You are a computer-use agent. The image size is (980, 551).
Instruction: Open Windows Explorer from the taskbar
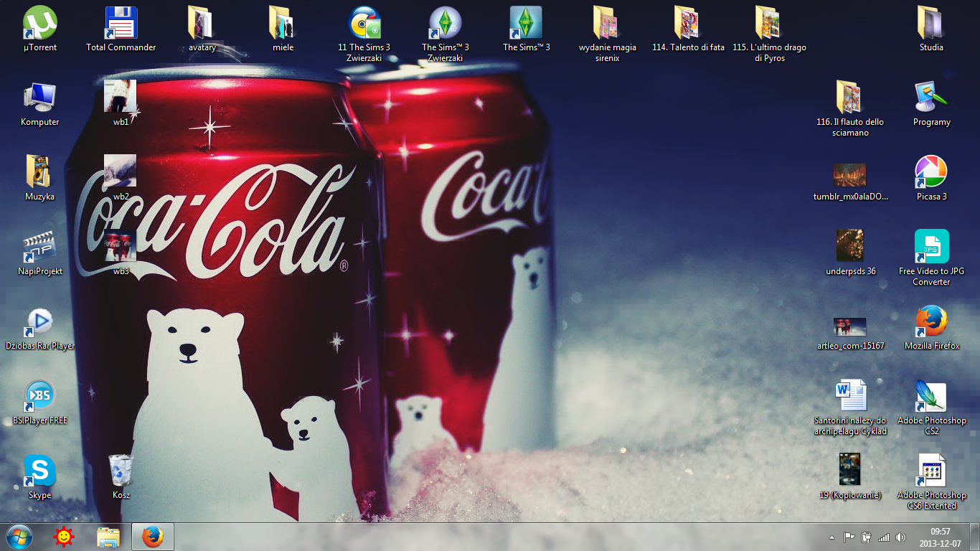pyautogui.click(x=108, y=537)
